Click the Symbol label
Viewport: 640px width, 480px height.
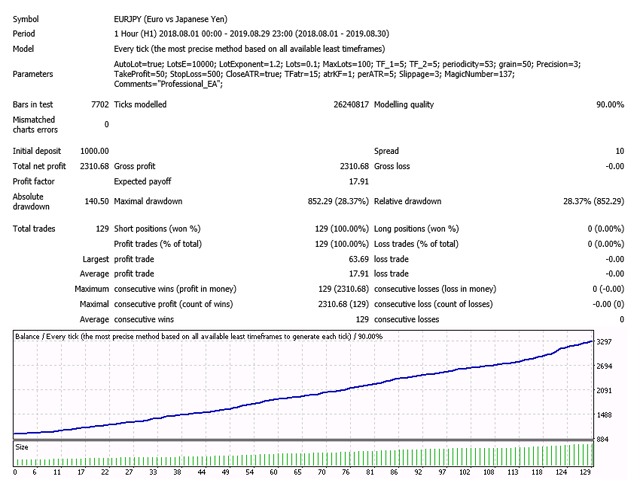[26, 19]
